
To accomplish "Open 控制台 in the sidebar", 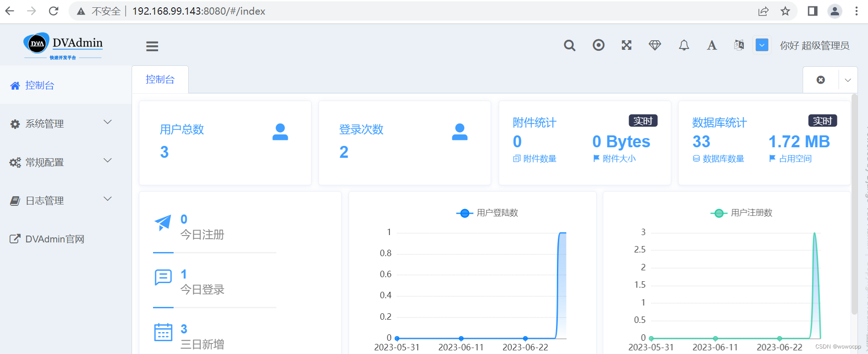I will coord(66,85).
